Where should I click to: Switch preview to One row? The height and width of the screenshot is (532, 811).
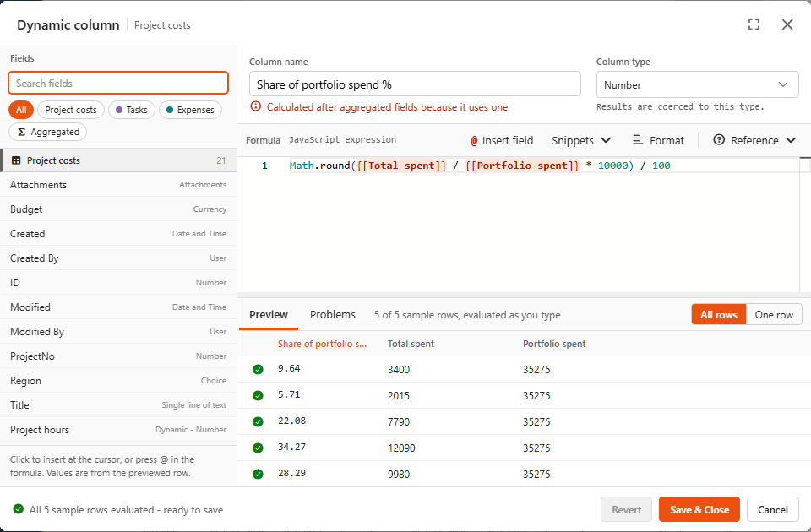774,314
